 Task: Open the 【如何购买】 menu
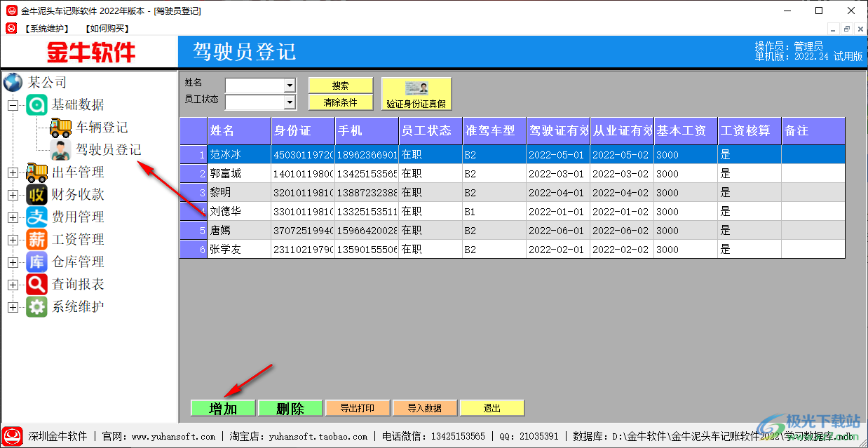click(x=107, y=29)
